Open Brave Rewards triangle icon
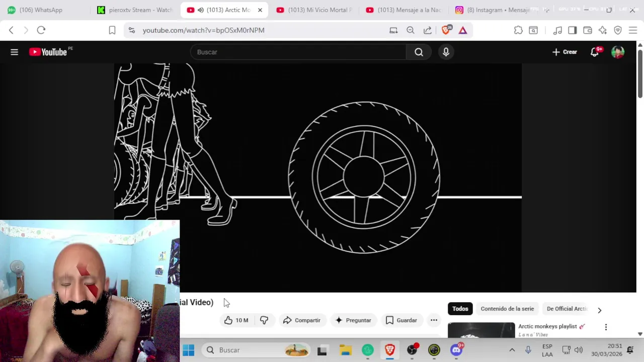The height and width of the screenshot is (362, 644). pyautogui.click(x=463, y=30)
